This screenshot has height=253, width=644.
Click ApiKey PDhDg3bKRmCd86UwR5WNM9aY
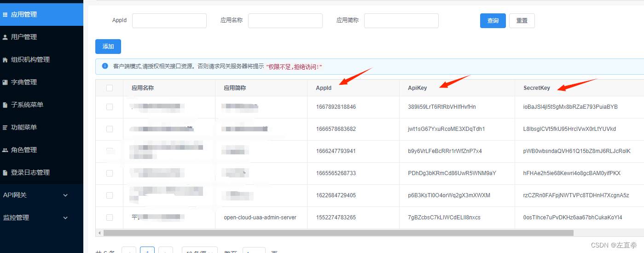452,173
